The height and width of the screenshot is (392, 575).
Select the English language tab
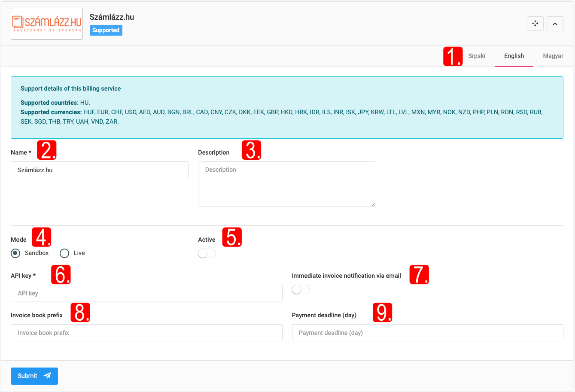(514, 56)
